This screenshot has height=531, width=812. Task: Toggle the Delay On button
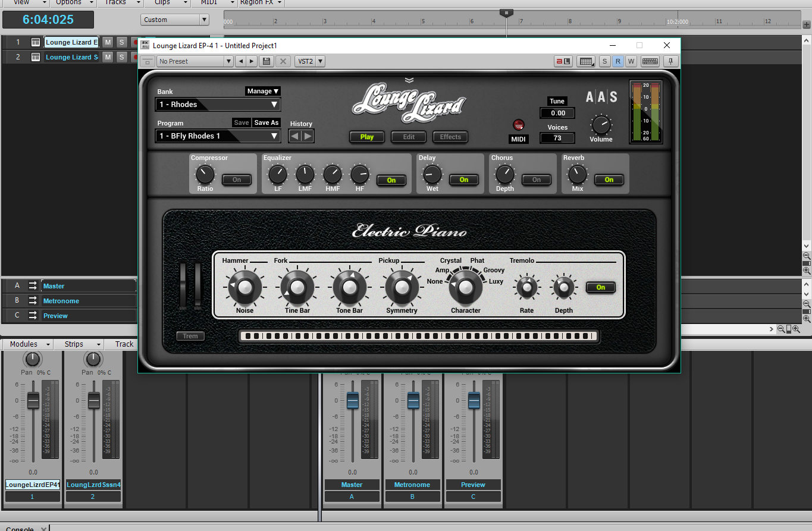pyautogui.click(x=464, y=180)
